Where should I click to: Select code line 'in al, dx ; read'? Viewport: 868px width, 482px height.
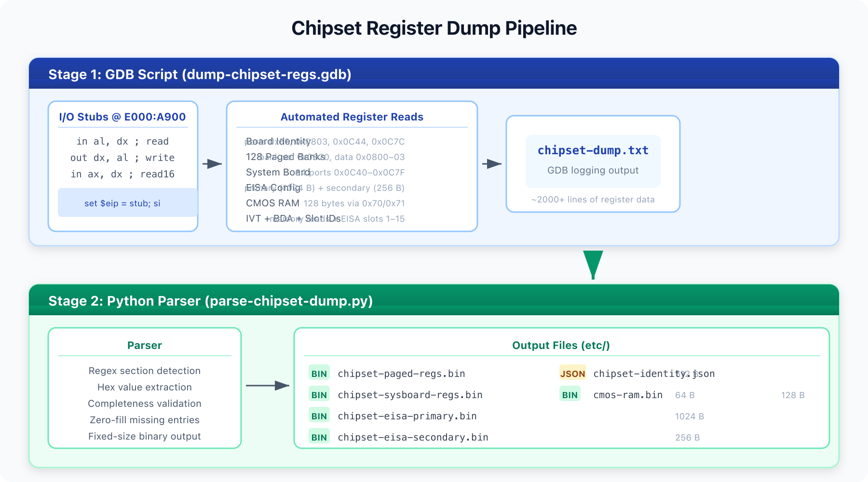pyautogui.click(x=122, y=141)
